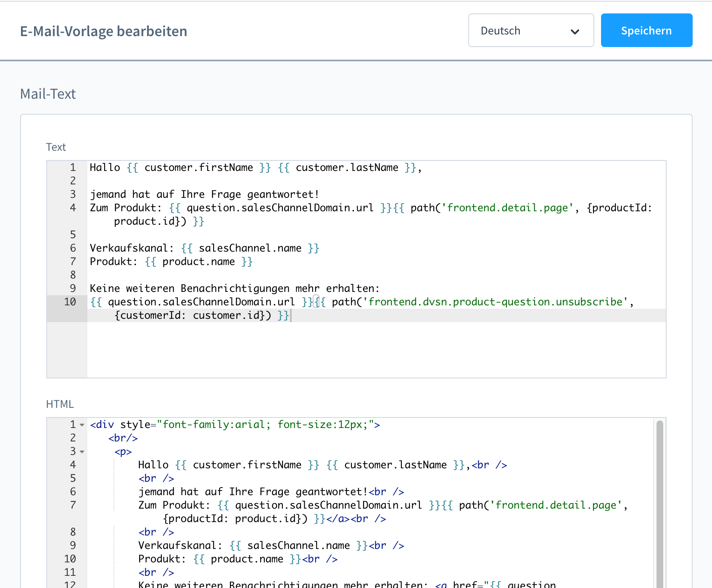Click the dropdown chevron next to Deutsch
The image size is (712, 588).
575,31
